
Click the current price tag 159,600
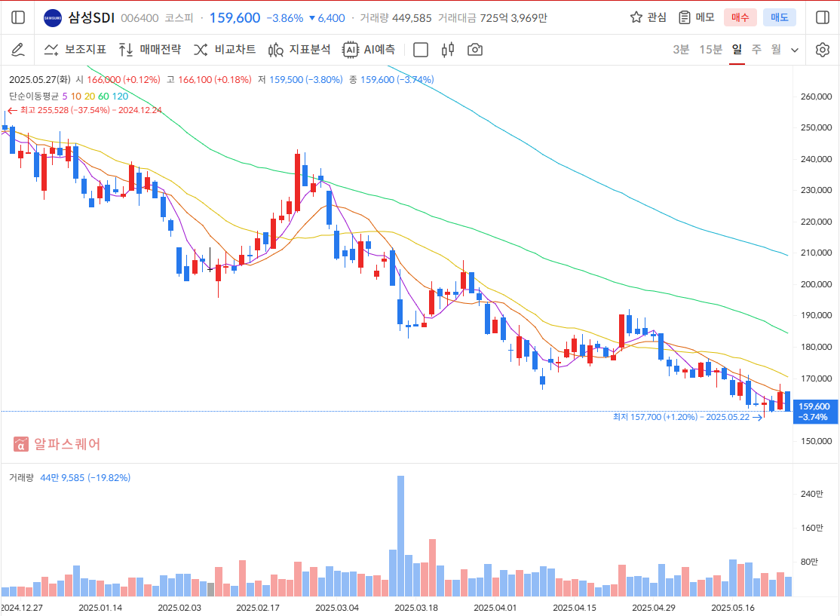point(814,412)
